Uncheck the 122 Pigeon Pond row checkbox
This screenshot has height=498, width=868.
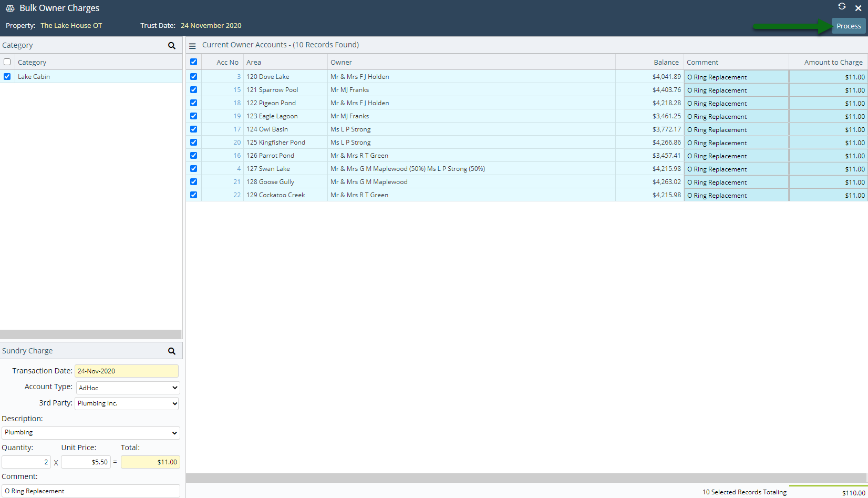194,103
